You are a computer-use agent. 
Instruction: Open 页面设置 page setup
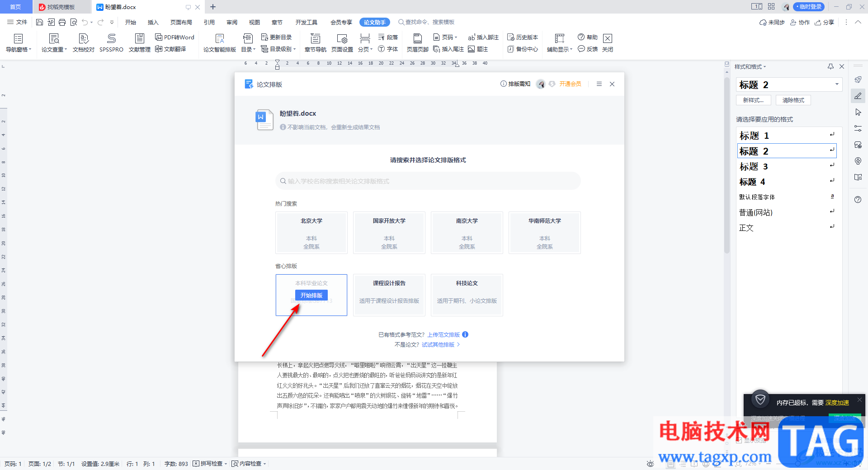[342, 43]
